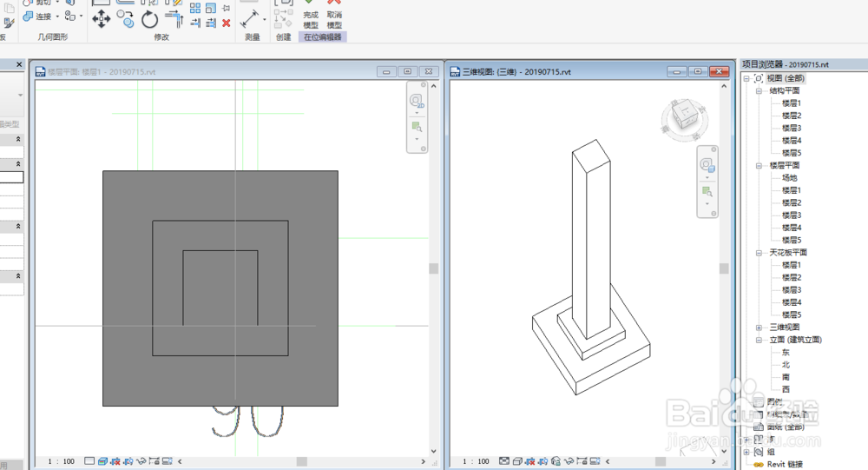Expand the 组 tree node

[746, 453]
